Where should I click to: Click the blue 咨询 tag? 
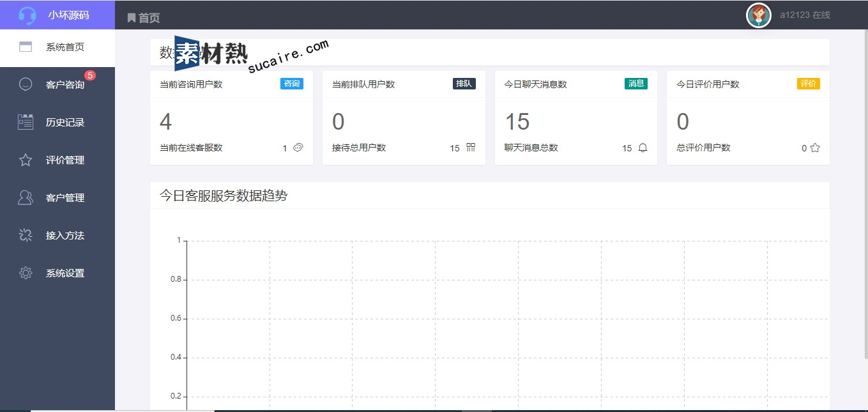coord(292,84)
